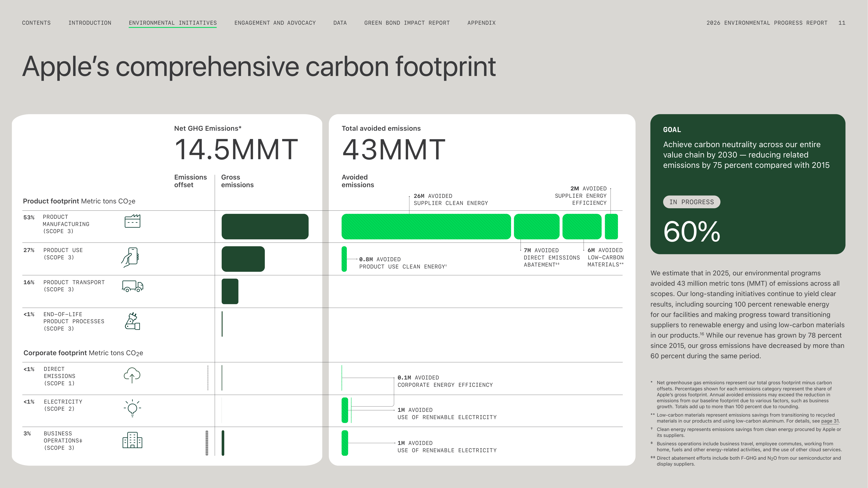
Task: Click the business operations avoided emissions bar
Action: 345,443
